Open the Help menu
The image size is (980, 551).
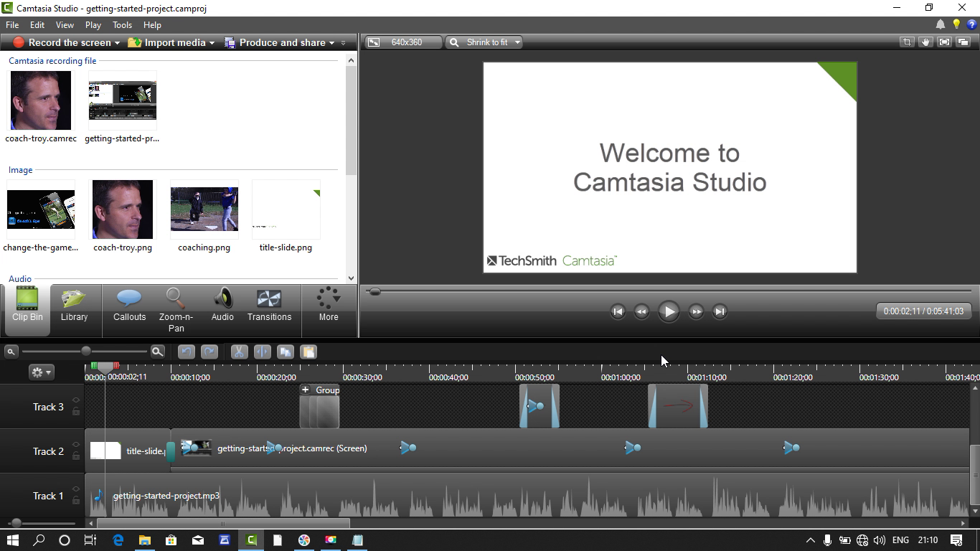(x=152, y=24)
